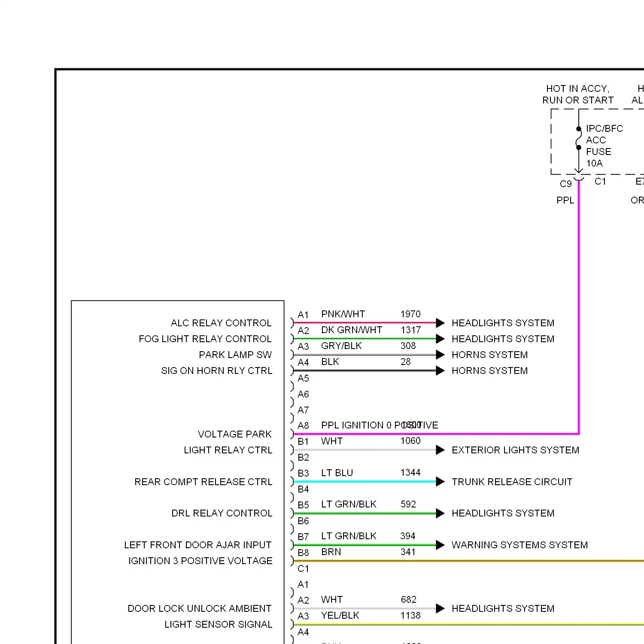Click the DRL RELAY CONTROL label
644x644 pixels.
point(222,513)
